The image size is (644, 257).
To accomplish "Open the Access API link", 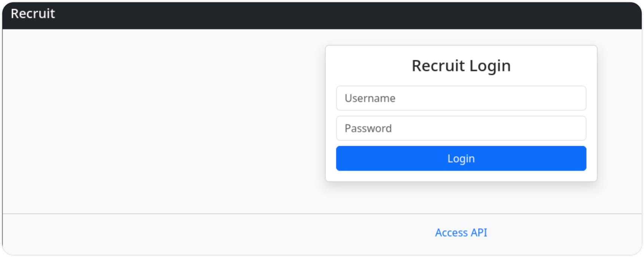I will [461, 233].
